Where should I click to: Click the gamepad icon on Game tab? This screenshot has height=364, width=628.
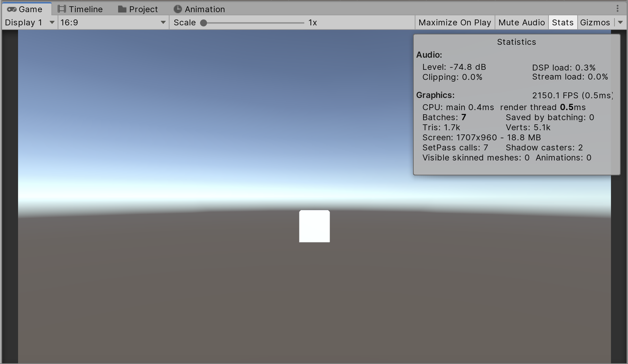[x=12, y=9]
